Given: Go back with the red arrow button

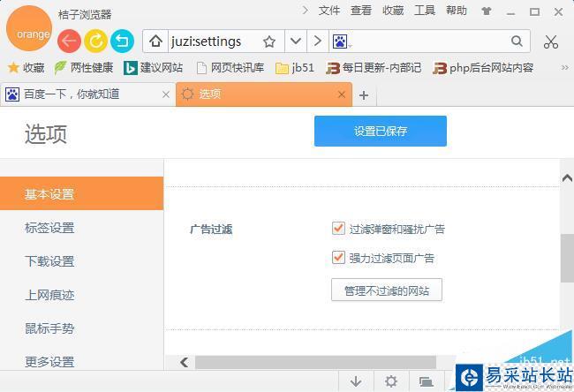Looking at the screenshot, I should click(x=69, y=41).
